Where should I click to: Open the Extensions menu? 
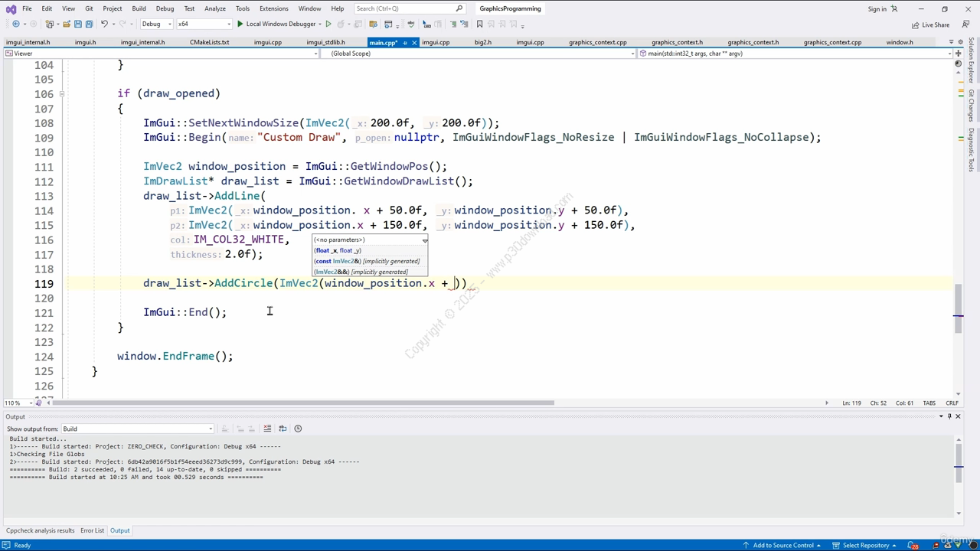pyautogui.click(x=273, y=8)
